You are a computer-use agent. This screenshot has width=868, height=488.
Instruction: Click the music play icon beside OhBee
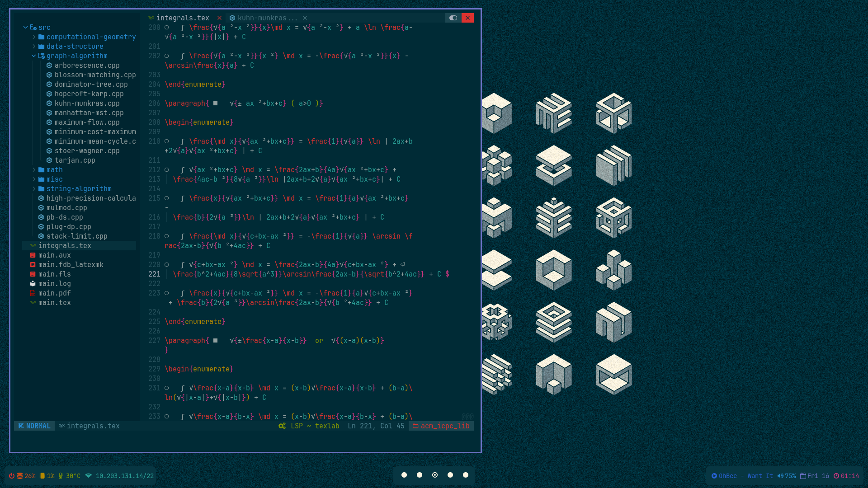[714, 476]
